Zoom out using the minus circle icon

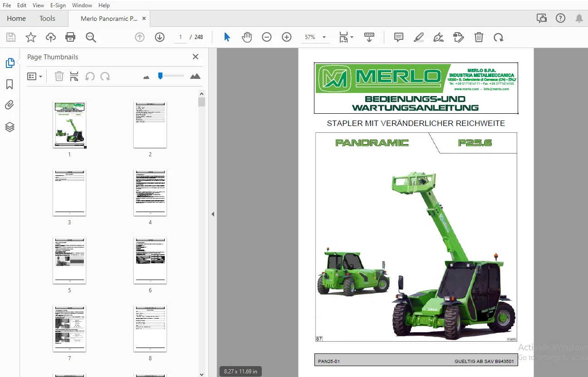click(267, 37)
